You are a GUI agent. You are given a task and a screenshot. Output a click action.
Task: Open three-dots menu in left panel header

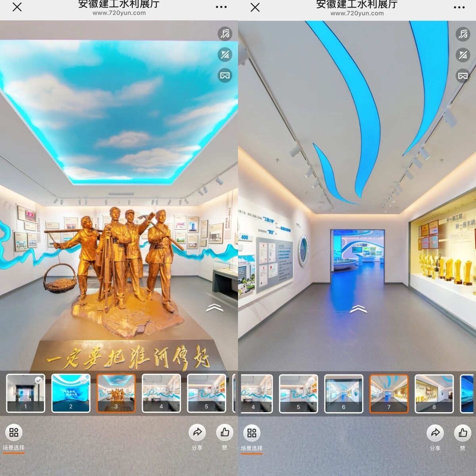(221, 7)
